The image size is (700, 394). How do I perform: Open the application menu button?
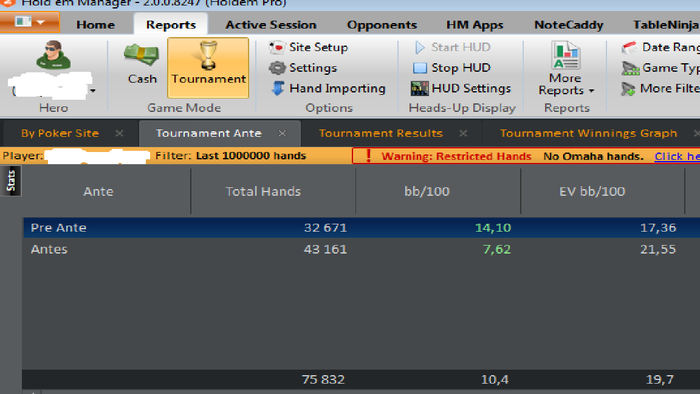(29, 22)
